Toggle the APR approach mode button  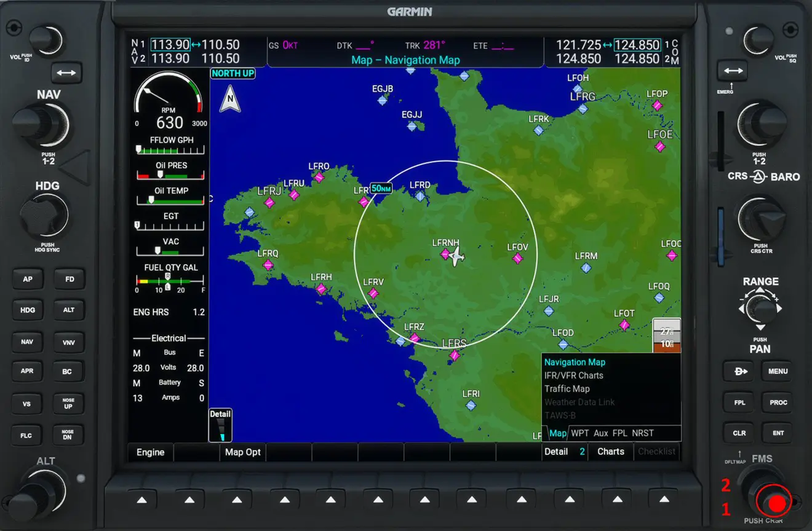[x=27, y=371]
